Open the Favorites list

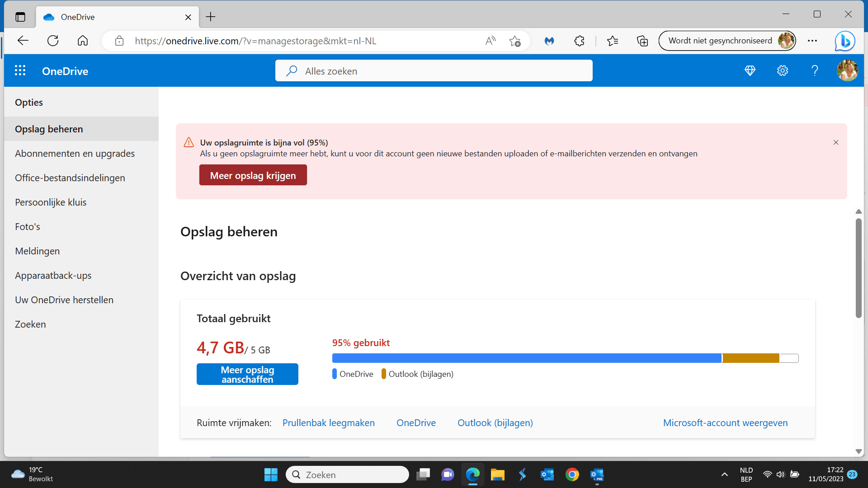[613, 41]
